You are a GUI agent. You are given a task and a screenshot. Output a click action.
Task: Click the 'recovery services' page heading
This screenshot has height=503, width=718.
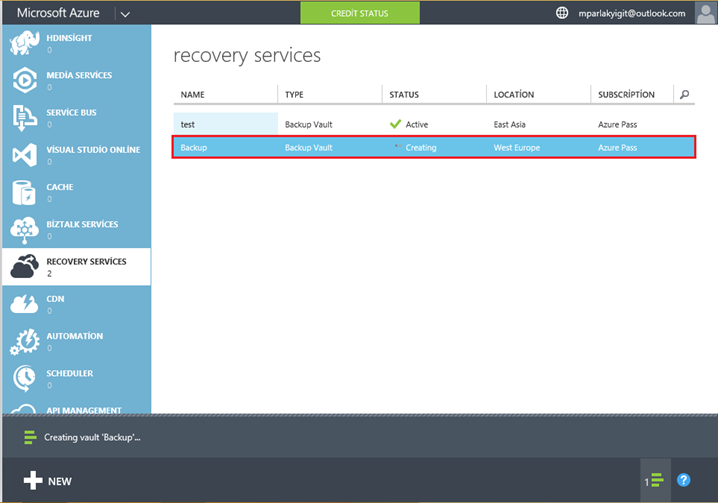pos(247,55)
